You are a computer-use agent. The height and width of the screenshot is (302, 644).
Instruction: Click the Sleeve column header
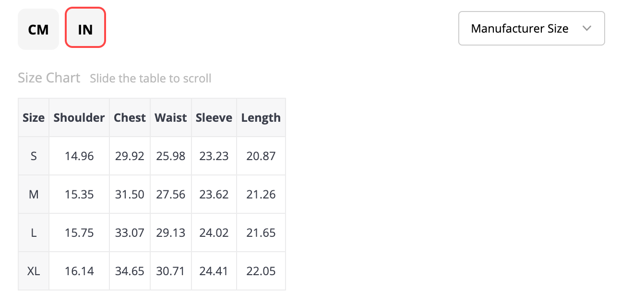(x=214, y=117)
